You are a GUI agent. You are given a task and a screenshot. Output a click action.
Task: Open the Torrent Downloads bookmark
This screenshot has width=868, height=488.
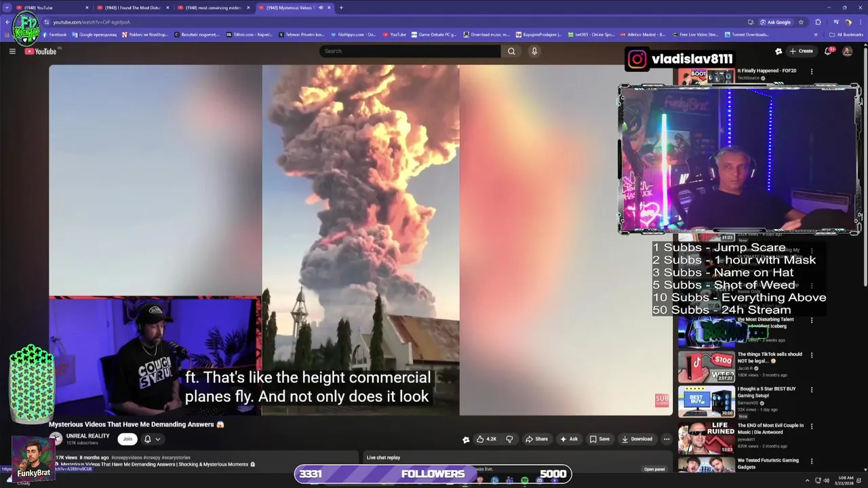pyautogui.click(x=747, y=35)
